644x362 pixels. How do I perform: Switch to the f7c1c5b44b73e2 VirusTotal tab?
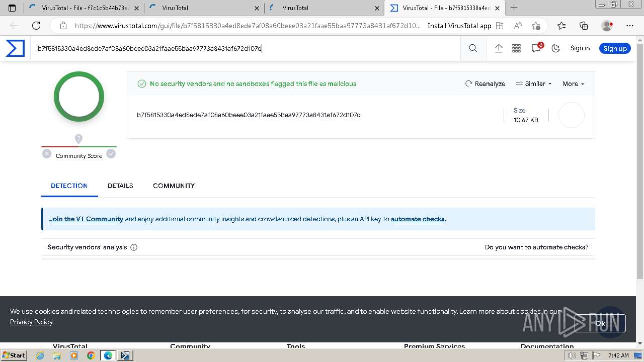point(83,8)
